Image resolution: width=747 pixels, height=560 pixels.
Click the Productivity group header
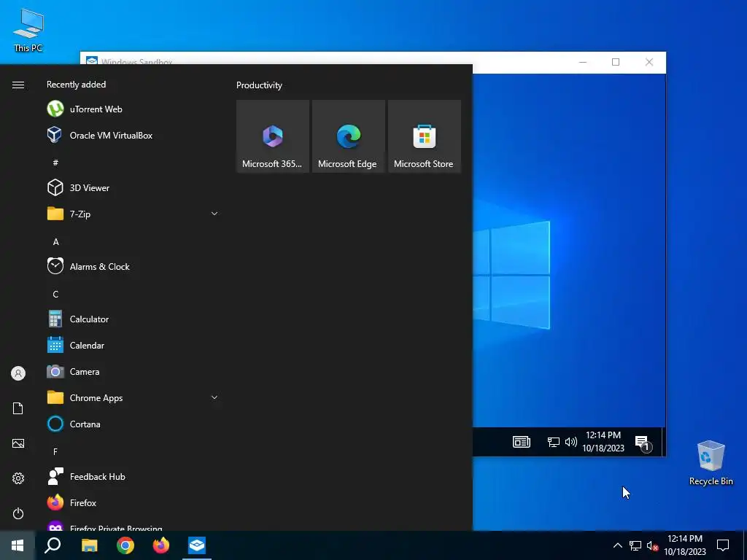tap(259, 85)
